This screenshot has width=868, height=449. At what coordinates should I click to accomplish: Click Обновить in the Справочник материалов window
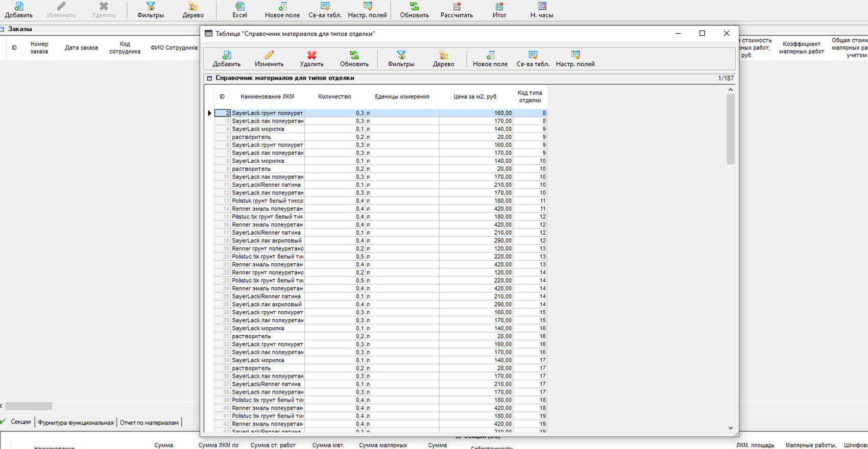pyautogui.click(x=354, y=59)
